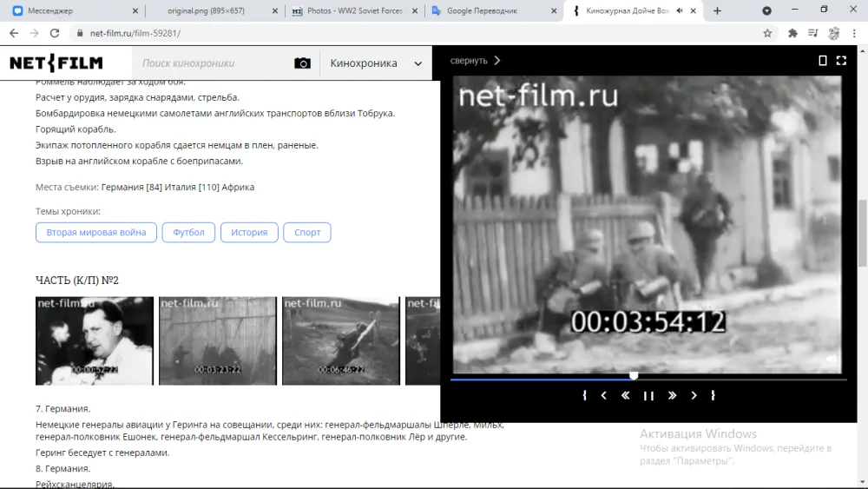
Task: Click the line 'Взрыв на английском корабле с боеприпасами.'
Action: 140,162
